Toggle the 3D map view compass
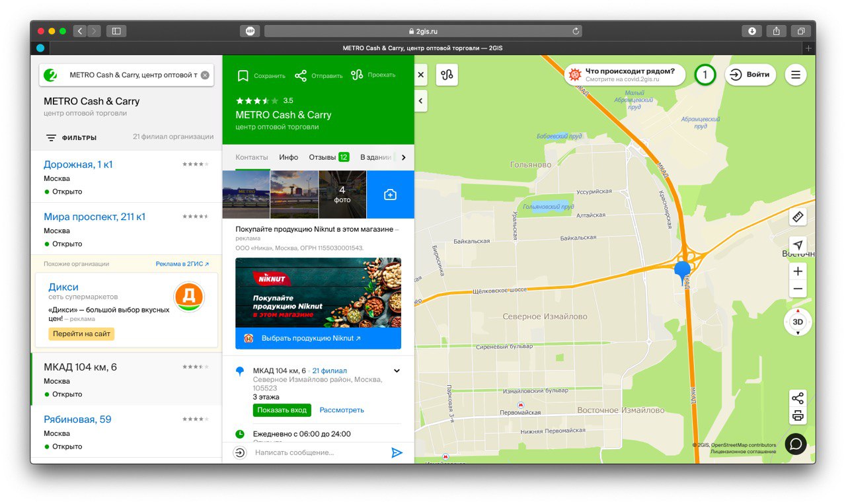Screen dimensions: 846x504 [798, 322]
